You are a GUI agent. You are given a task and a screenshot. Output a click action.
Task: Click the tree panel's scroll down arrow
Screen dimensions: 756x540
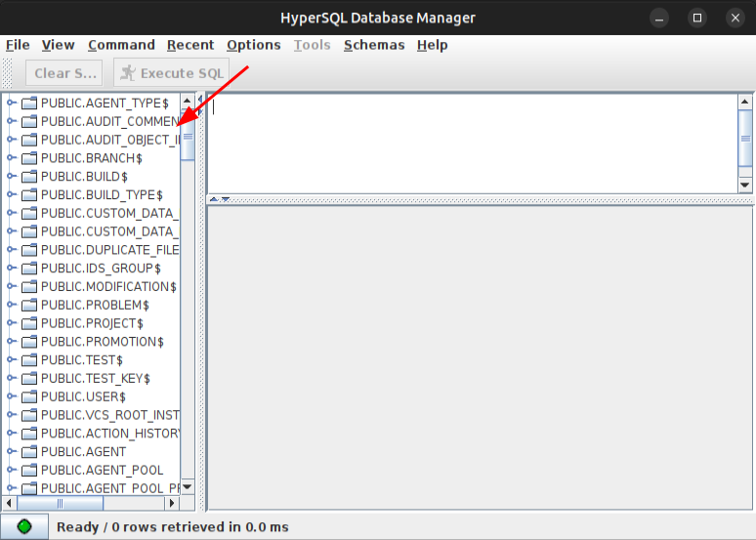(x=188, y=486)
